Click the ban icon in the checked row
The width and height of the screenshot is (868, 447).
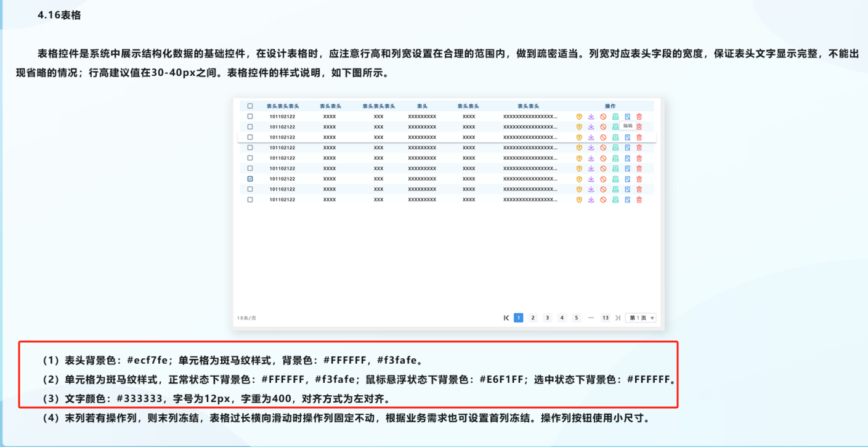[x=603, y=179]
